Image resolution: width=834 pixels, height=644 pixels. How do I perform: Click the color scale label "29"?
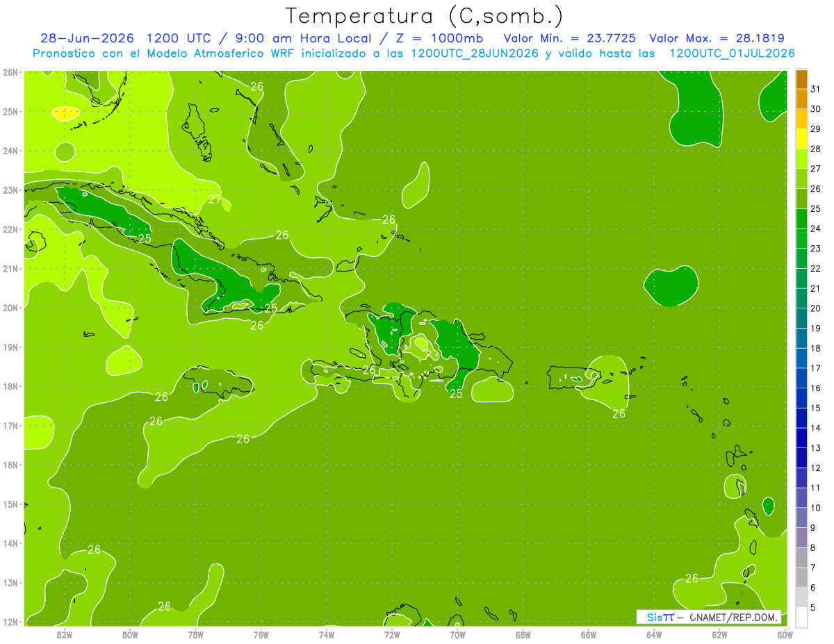[815, 129]
